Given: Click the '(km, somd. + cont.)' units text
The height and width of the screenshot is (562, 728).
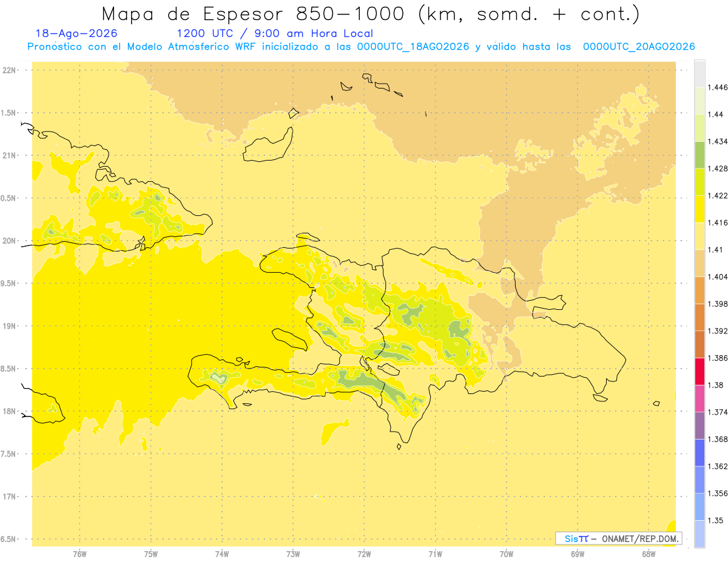Looking at the screenshot, I should [x=529, y=15].
